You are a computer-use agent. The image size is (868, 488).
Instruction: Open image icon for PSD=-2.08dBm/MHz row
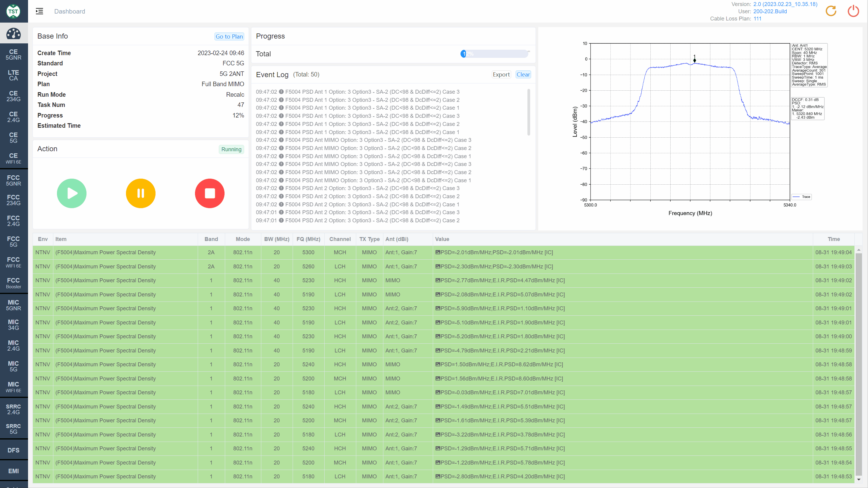438,294
